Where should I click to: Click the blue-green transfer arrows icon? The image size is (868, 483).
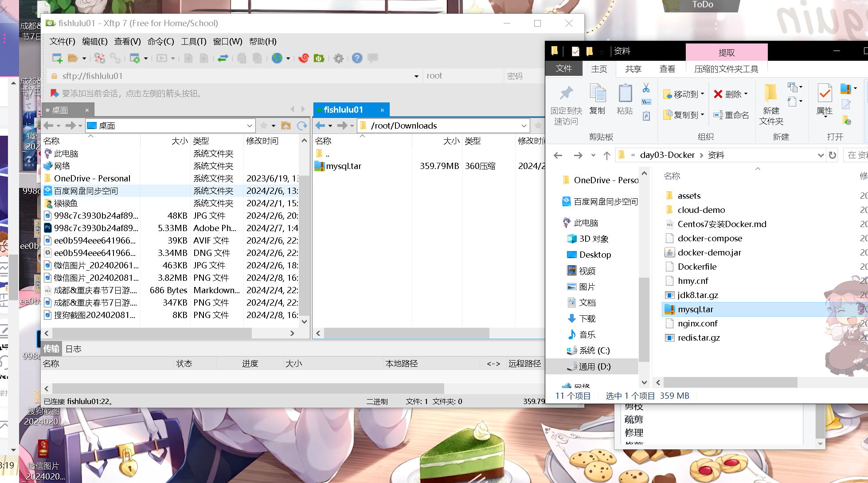pyautogui.click(x=223, y=58)
